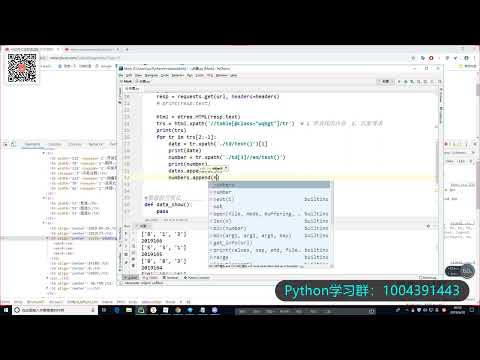
Task: Click the PyCharm icon in the taskbar
Action: tap(141, 310)
